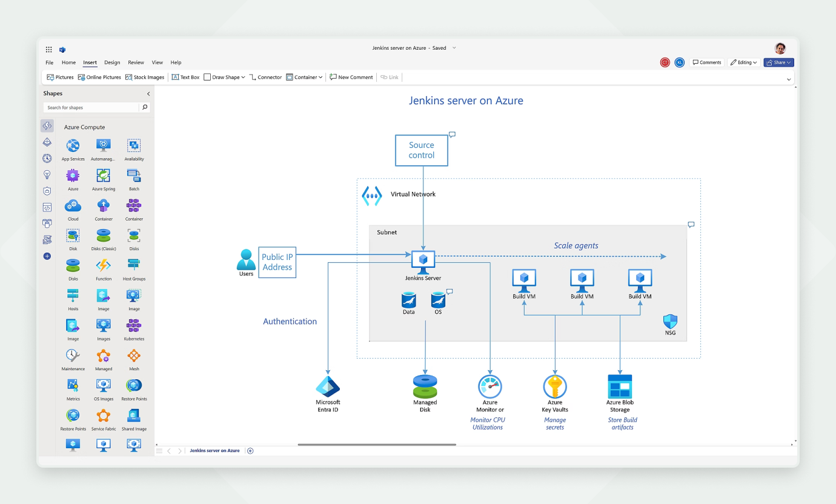Click the horizontal scrollbar below the canvas
This screenshot has width=836, height=504.
click(x=377, y=445)
